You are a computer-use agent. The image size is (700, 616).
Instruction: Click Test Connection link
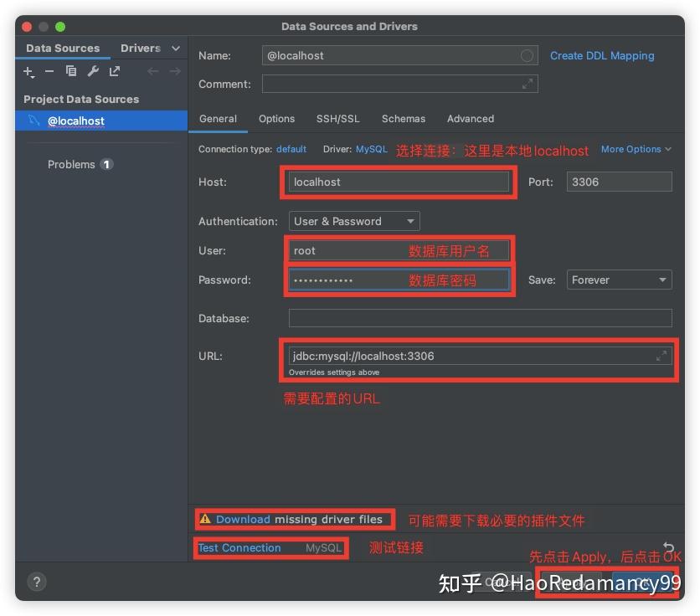point(239,547)
